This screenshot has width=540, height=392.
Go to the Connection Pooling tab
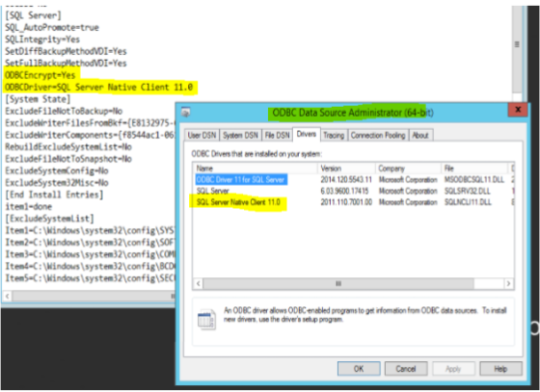coord(378,135)
